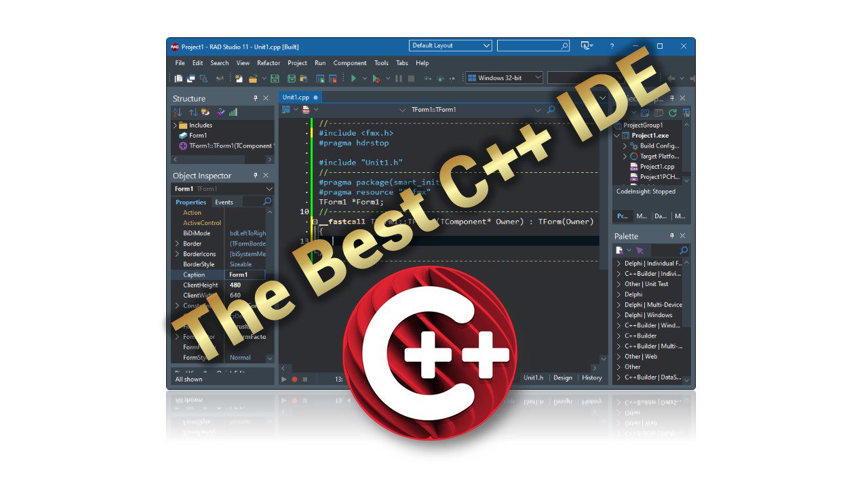Click the Caption property value field Form1

tap(246, 274)
